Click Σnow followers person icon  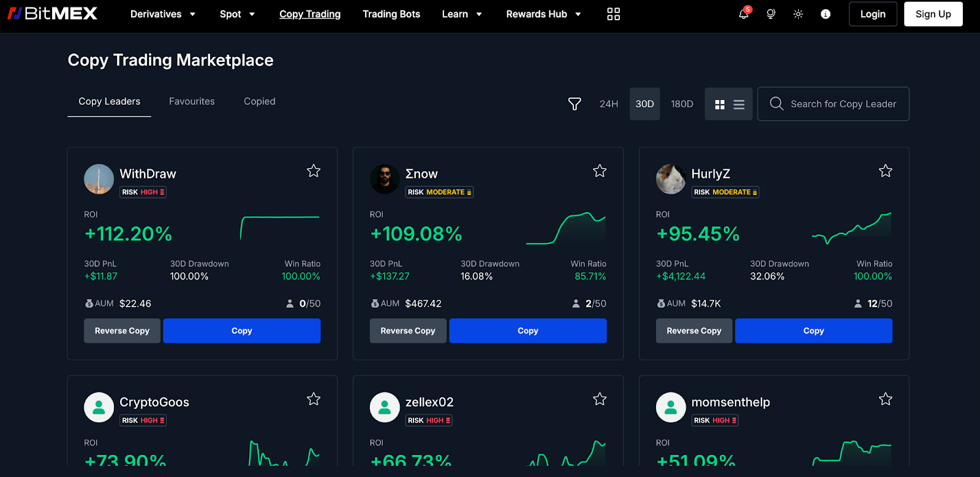point(576,303)
